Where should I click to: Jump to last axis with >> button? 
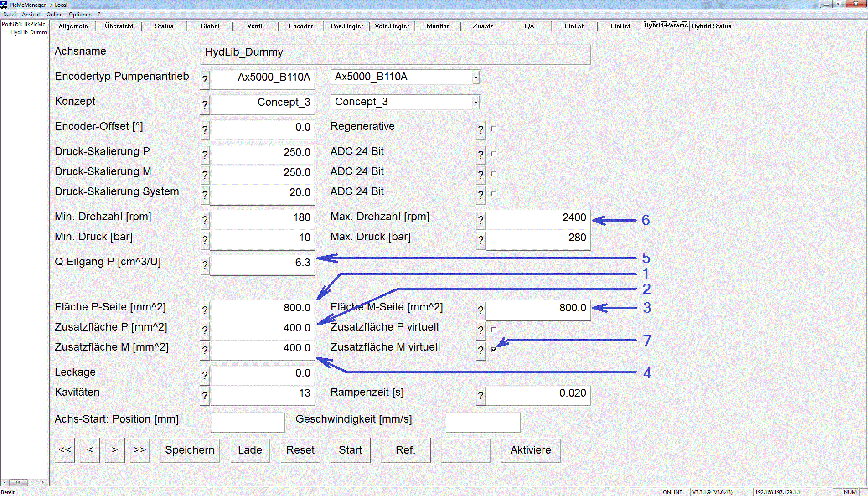[140, 450]
